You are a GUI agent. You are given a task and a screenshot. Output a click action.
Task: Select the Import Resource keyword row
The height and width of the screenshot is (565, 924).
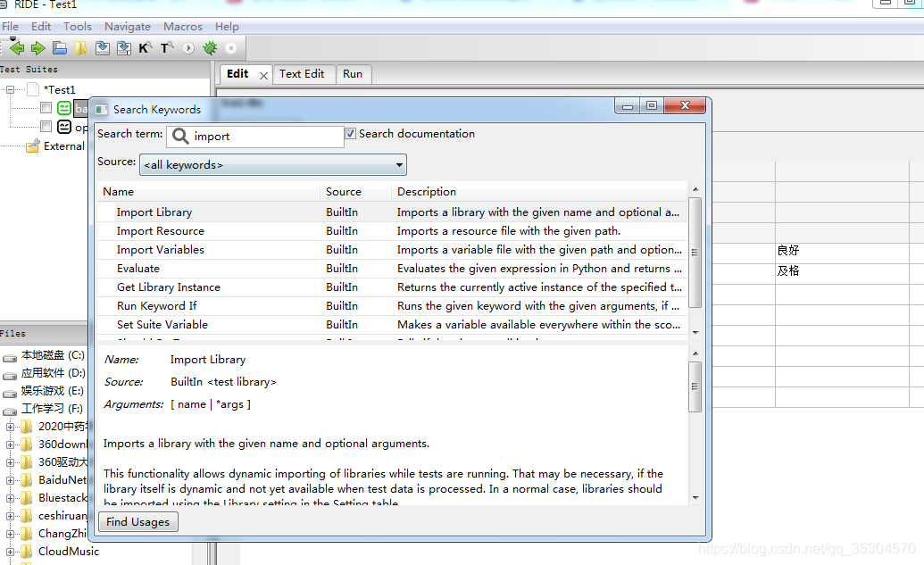(393, 231)
